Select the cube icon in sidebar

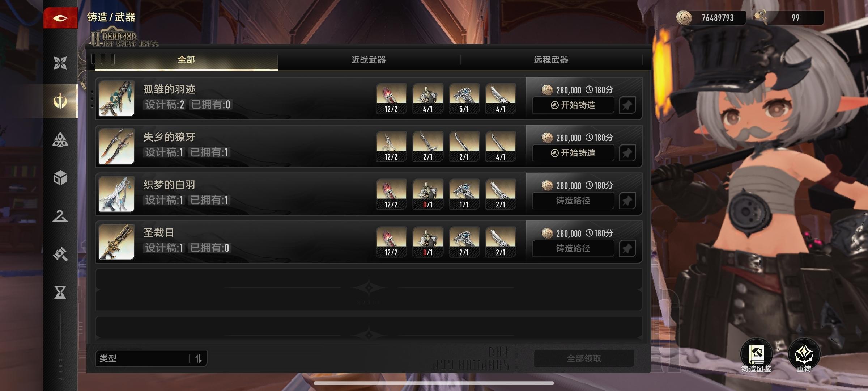point(60,178)
